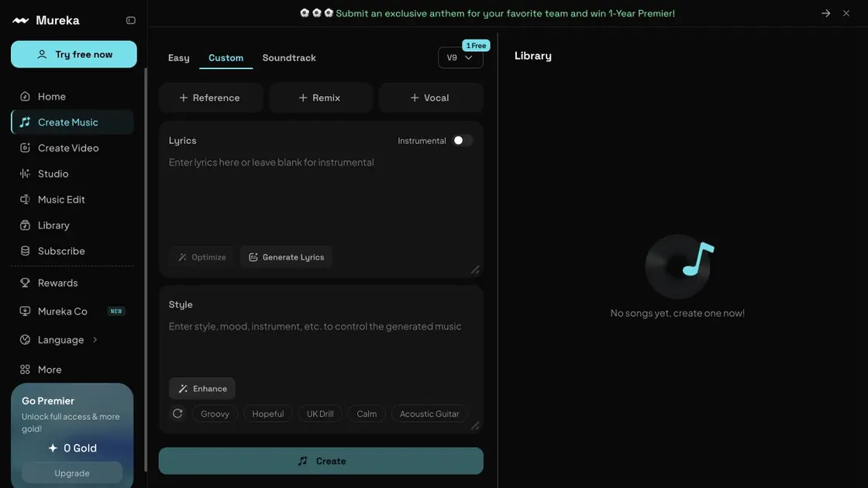Refresh the style tag suggestions
The image size is (868, 488).
(177, 414)
